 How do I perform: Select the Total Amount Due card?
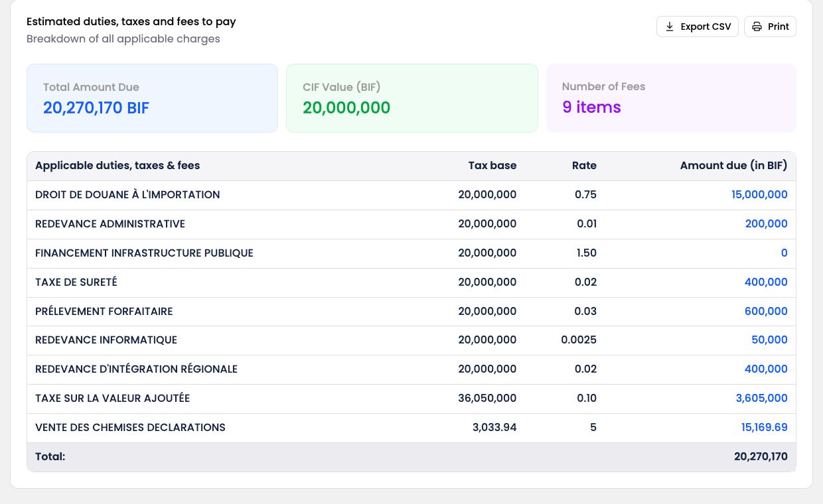coord(152,98)
